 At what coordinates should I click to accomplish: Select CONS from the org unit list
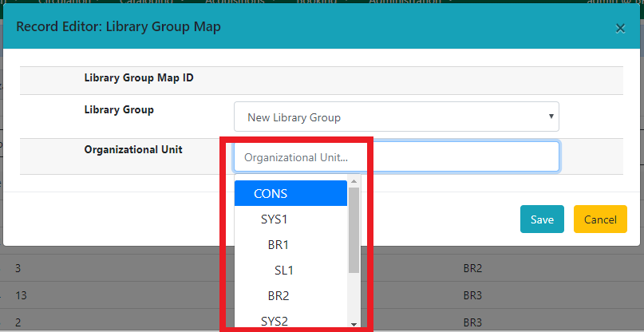pyautogui.click(x=290, y=193)
